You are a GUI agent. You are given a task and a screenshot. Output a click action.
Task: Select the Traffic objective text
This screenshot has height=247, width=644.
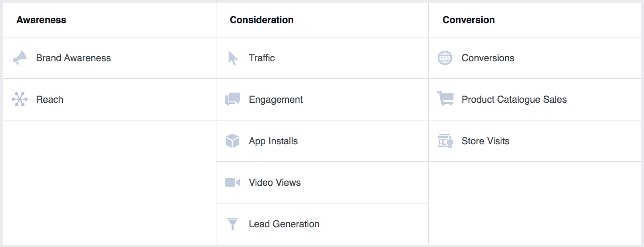262,58
